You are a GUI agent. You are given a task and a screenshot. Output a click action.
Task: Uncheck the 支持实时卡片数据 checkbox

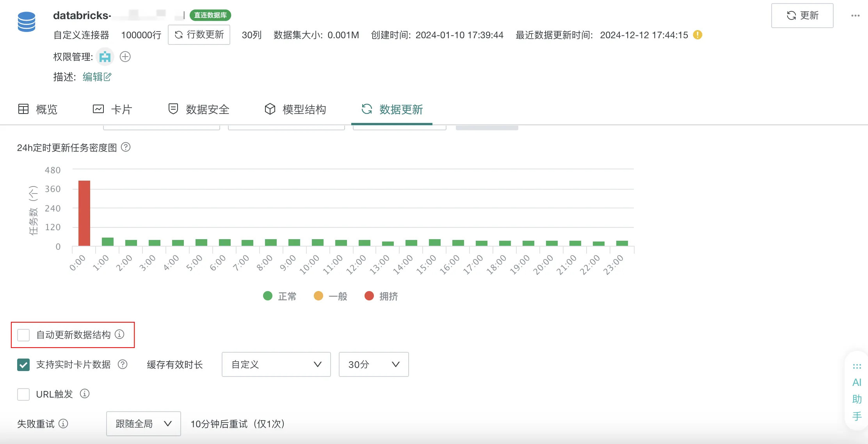(x=23, y=364)
